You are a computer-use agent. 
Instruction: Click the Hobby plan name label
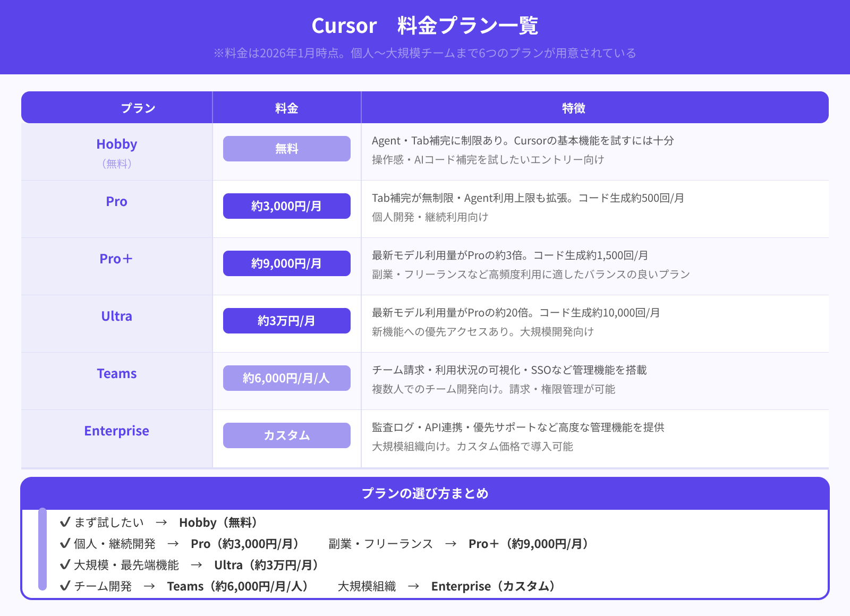(116, 143)
